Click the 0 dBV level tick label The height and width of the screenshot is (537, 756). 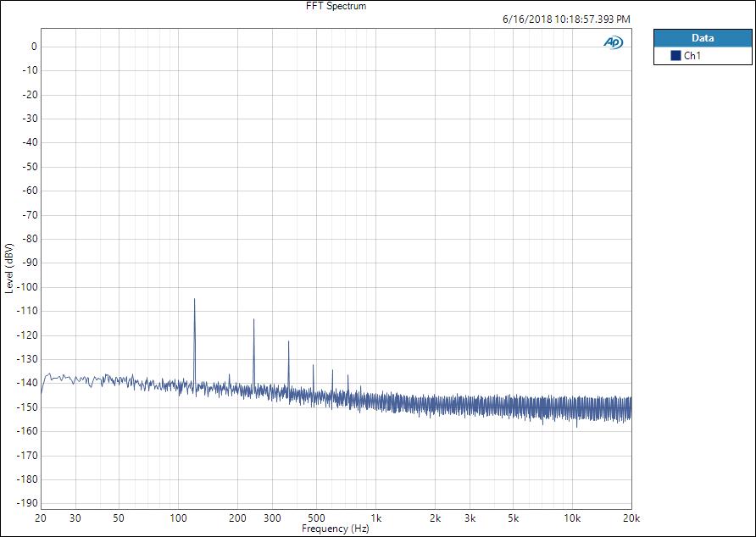34,47
